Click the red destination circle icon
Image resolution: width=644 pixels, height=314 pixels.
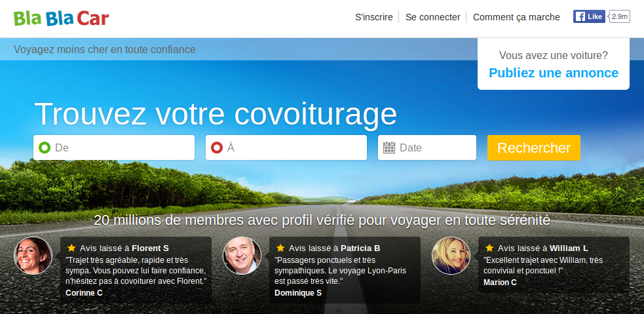click(x=217, y=147)
